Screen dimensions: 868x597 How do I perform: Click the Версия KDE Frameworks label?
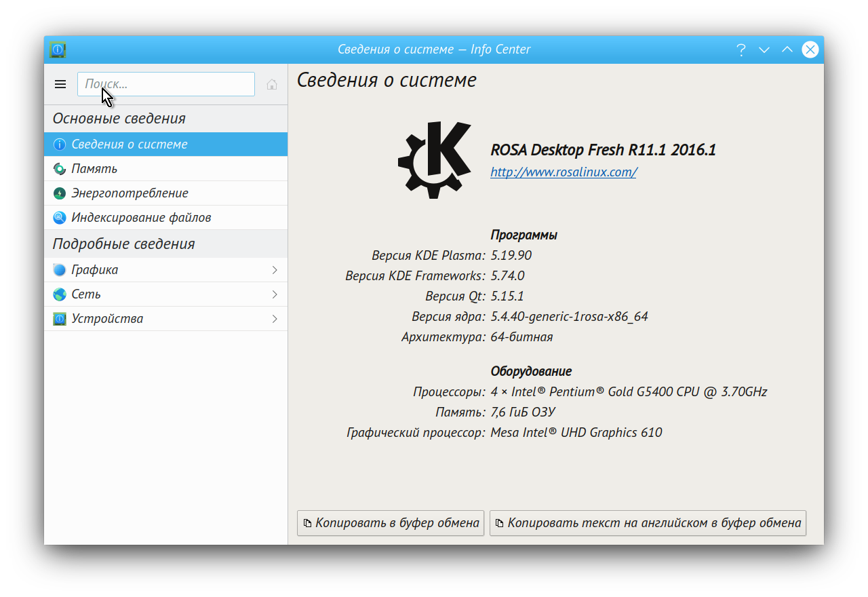tap(416, 276)
